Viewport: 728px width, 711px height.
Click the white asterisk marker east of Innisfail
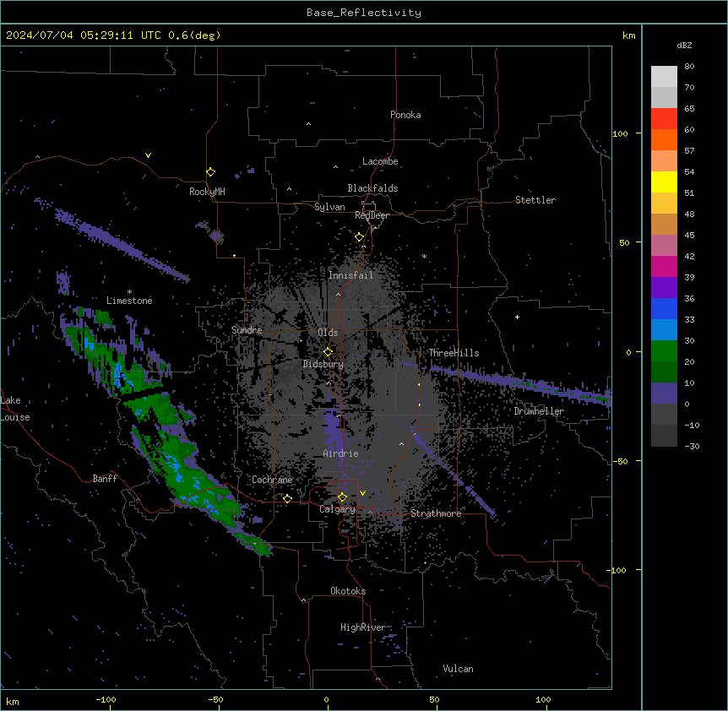click(x=424, y=256)
